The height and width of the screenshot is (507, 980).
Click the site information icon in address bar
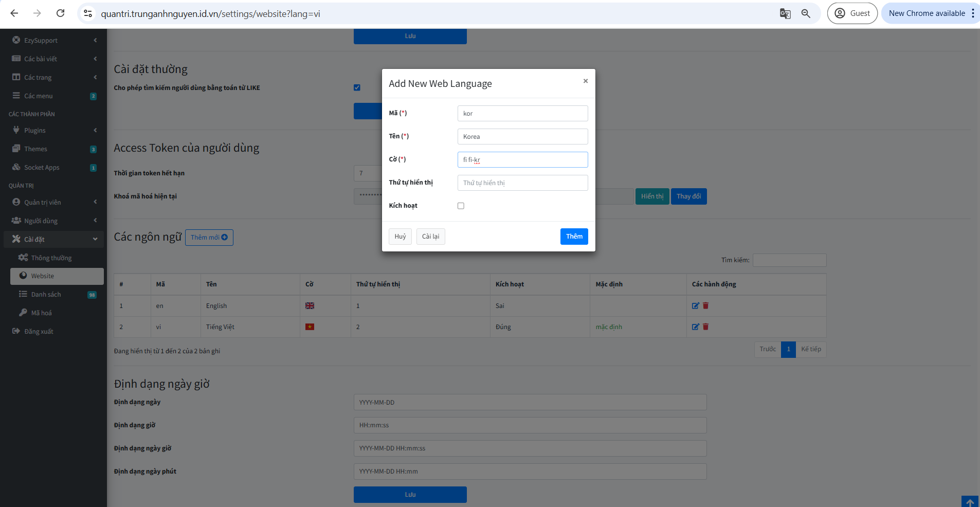(88, 14)
